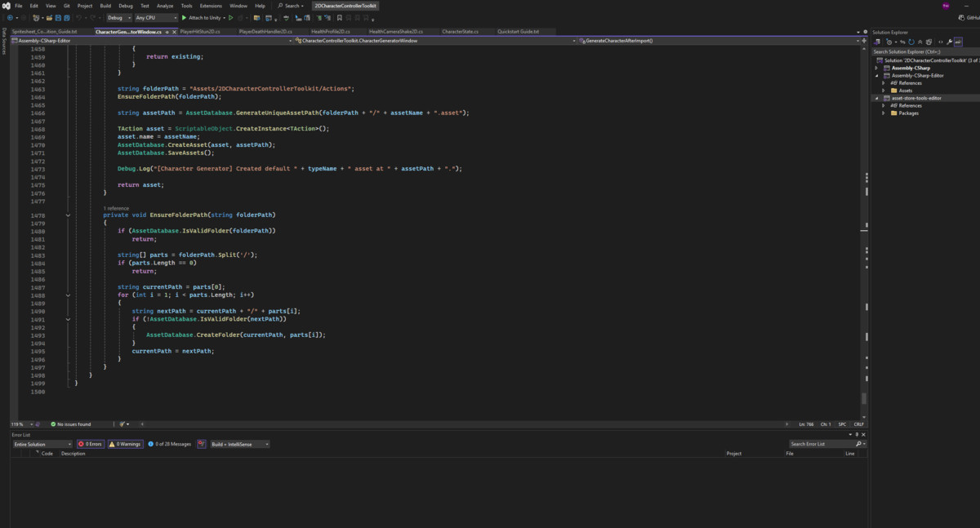The width and height of the screenshot is (980, 528).
Task: Click the Pending Changes Filter clock icon
Action: tap(889, 42)
